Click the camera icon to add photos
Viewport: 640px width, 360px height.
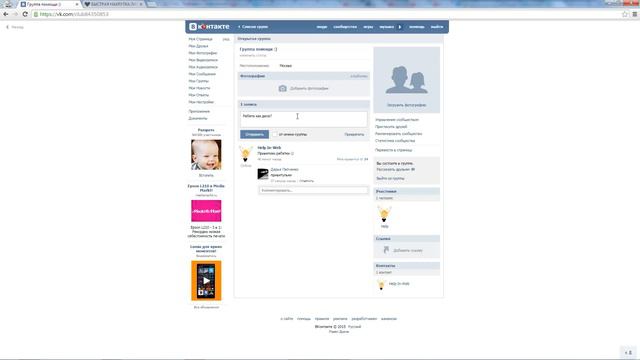coord(282,88)
